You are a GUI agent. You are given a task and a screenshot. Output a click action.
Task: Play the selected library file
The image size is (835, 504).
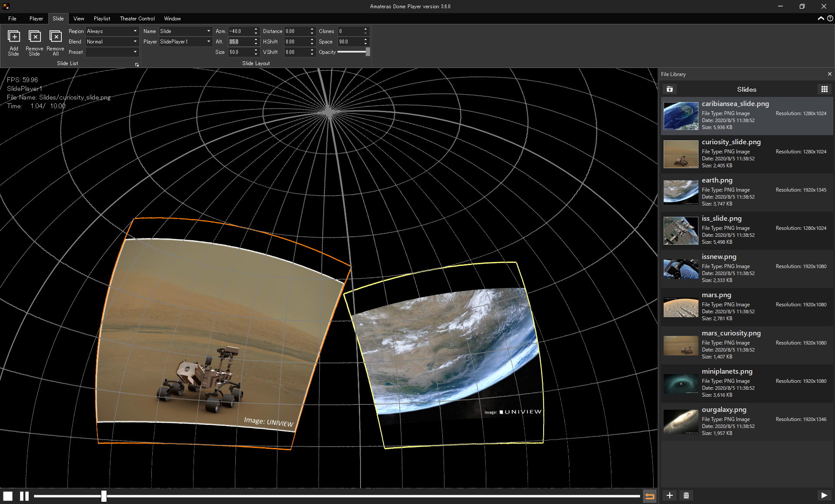[x=824, y=495]
